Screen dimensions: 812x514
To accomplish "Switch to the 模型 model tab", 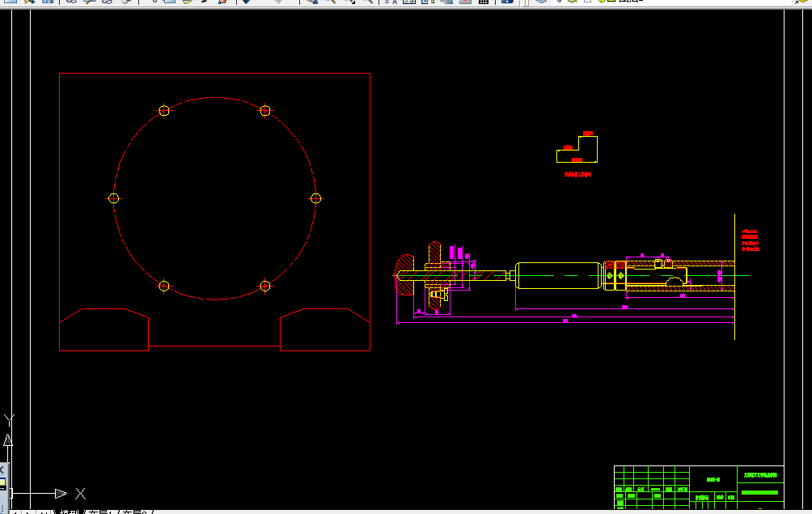I will click(x=69, y=512).
